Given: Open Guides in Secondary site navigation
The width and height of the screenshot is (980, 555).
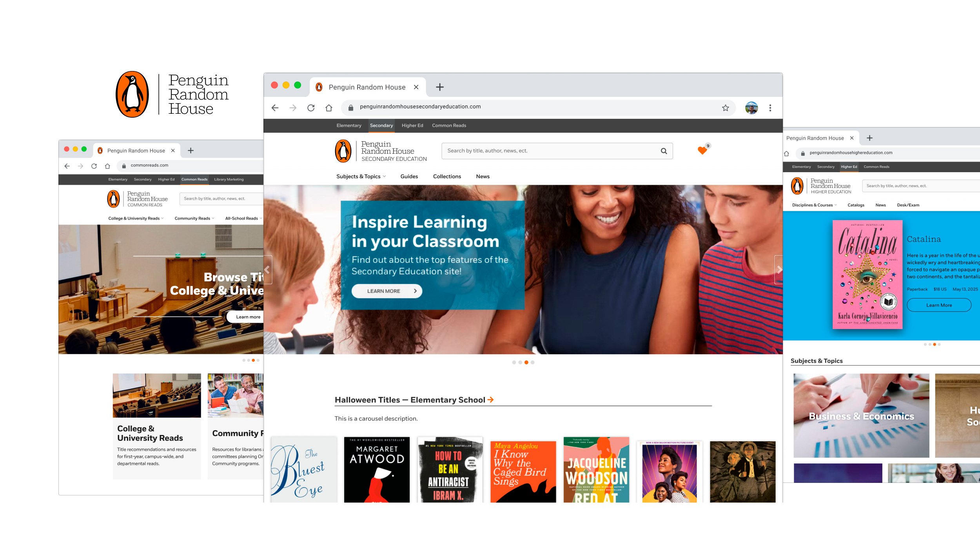Looking at the screenshot, I should (x=409, y=177).
